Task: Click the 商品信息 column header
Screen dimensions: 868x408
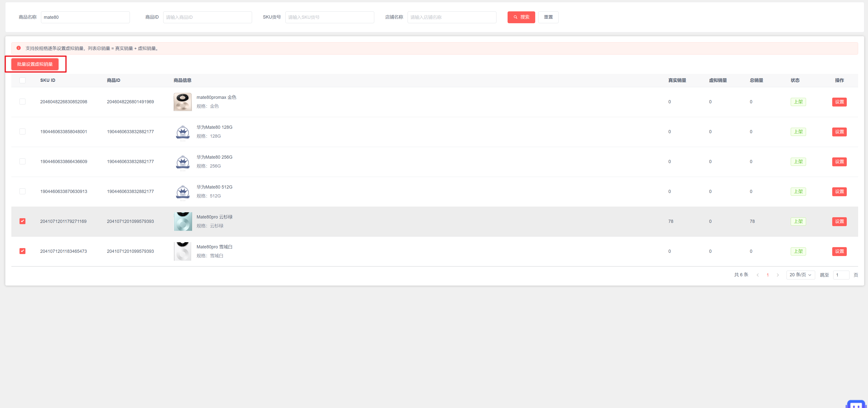Action: [x=182, y=80]
